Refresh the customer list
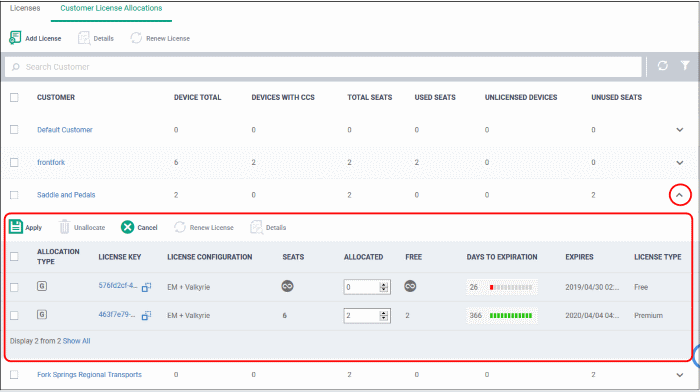The image size is (700, 392). click(x=662, y=66)
